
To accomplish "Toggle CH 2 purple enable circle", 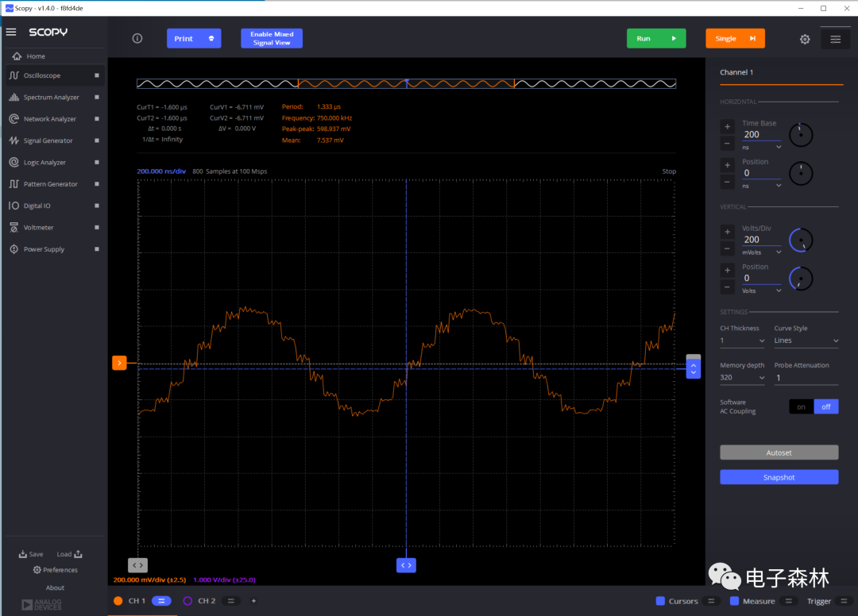I will click(x=187, y=601).
